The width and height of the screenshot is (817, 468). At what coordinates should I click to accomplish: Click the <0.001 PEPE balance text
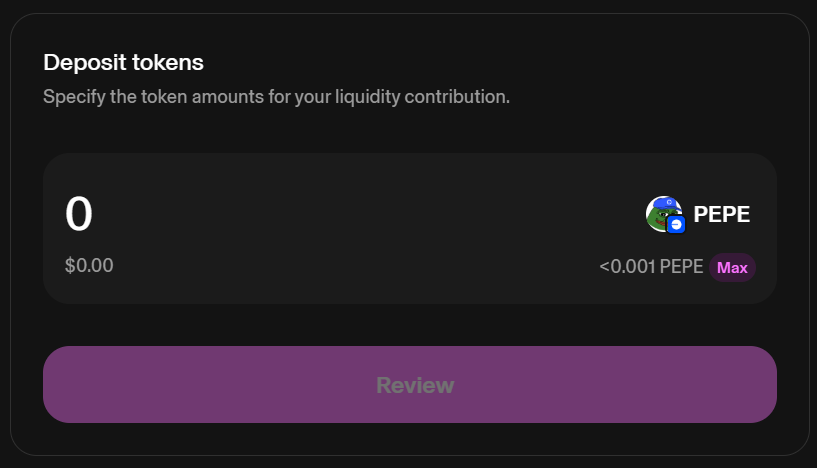tap(652, 267)
